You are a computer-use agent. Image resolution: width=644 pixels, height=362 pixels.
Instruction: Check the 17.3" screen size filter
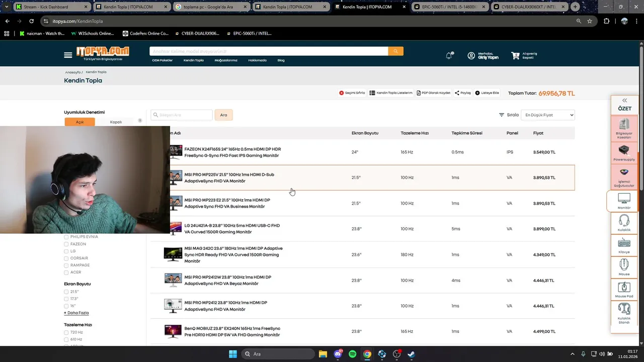(x=66, y=299)
